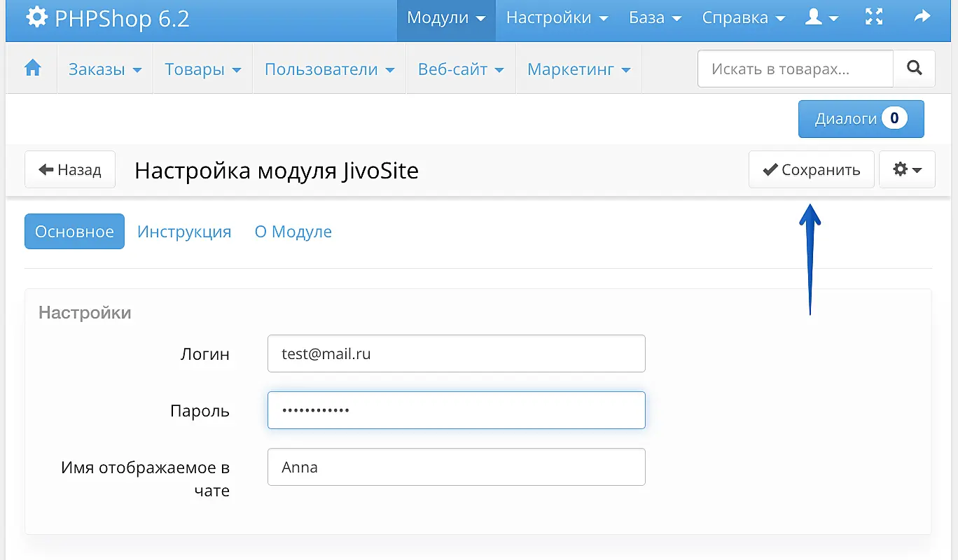Screen dimensions: 958x560
Task: Click the search magnifier icon button
Action: click(x=914, y=69)
